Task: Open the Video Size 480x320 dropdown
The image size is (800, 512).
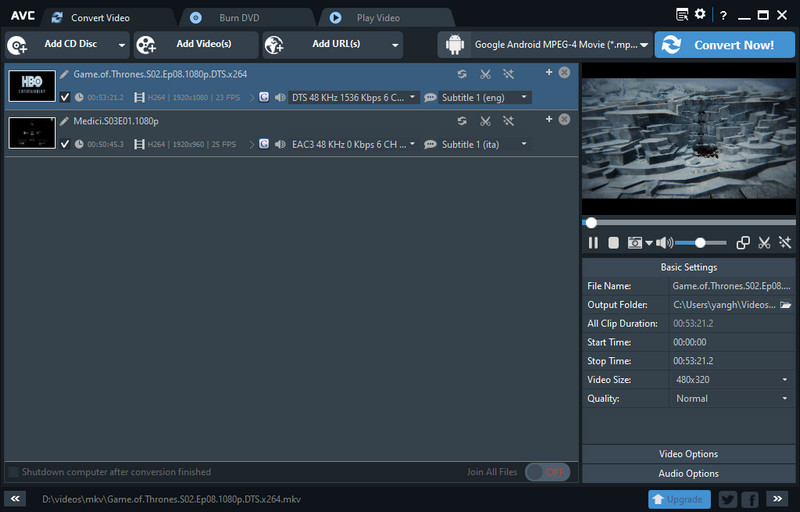Action: 730,380
